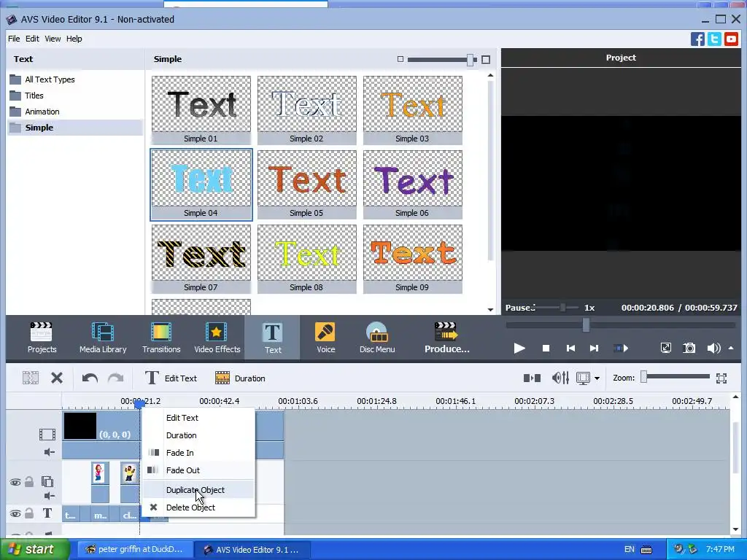Select the Simple folder
The width and height of the screenshot is (747, 560).
click(75, 128)
